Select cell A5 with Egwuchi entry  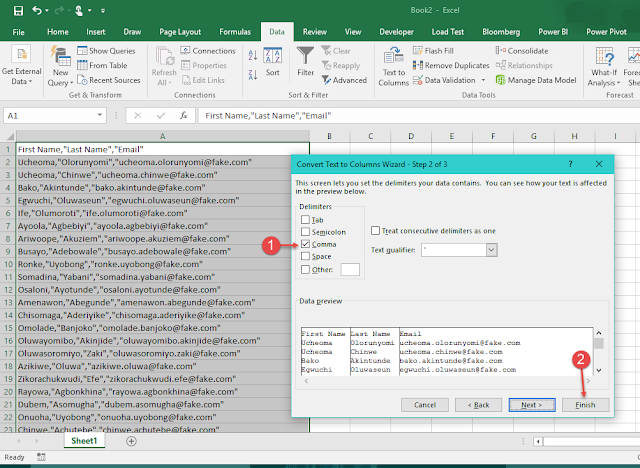[x=162, y=200]
